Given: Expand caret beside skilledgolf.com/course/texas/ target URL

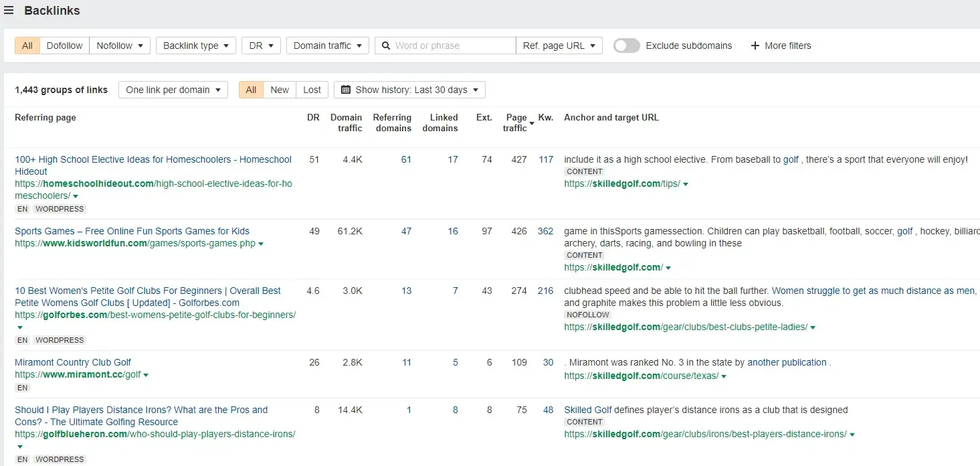Looking at the screenshot, I should point(724,376).
